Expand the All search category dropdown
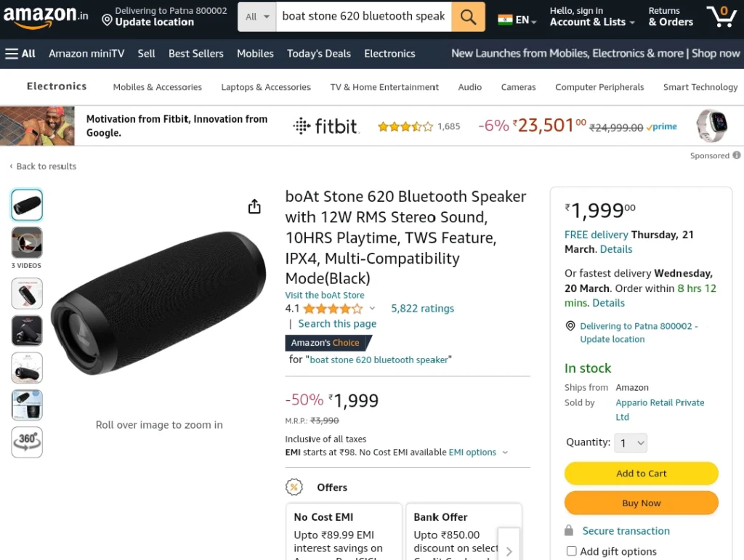This screenshot has height=560, width=744. pos(257,17)
